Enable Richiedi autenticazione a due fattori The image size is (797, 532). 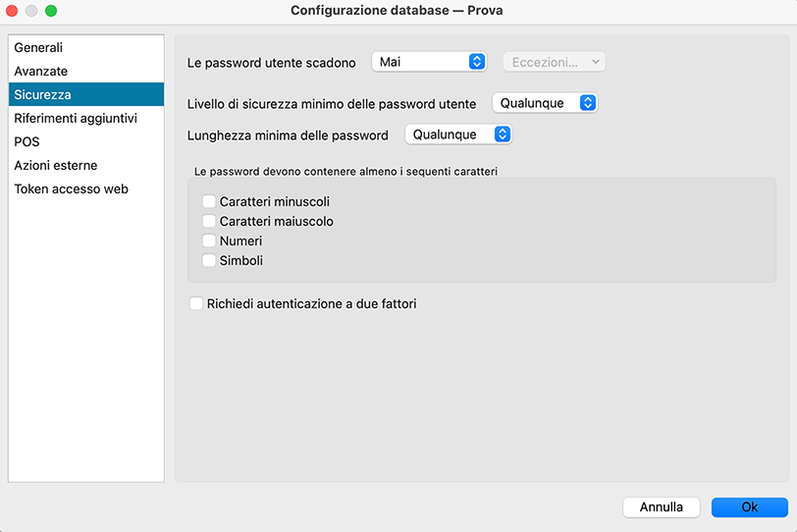(x=196, y=303)
